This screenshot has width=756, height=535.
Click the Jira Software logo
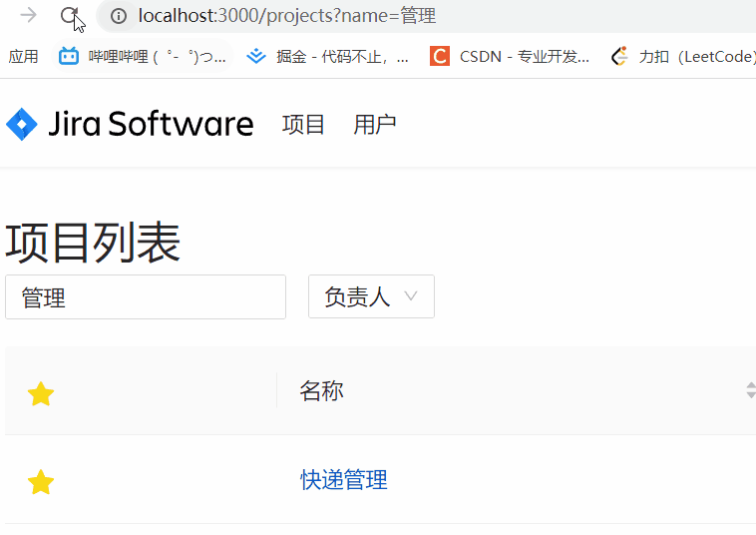point(130,124)
